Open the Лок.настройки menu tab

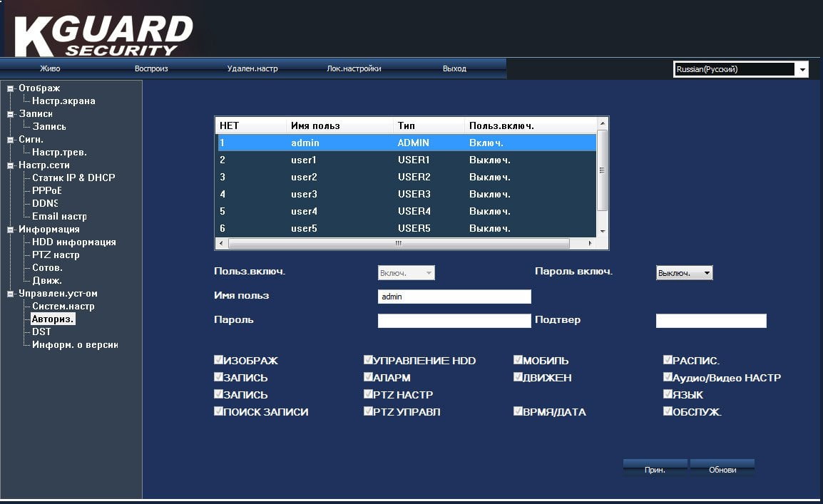pyautogui.click(x=354, y=68)
